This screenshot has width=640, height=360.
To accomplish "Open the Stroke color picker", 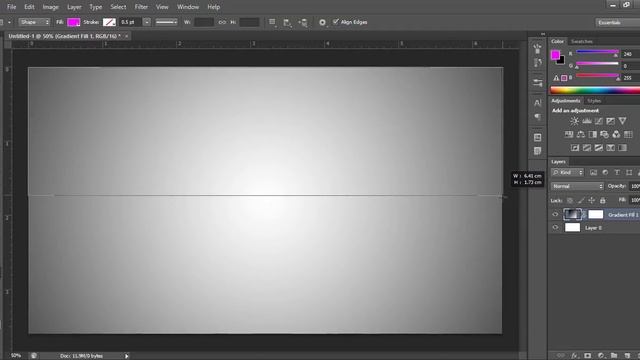I will pos(109,22).
